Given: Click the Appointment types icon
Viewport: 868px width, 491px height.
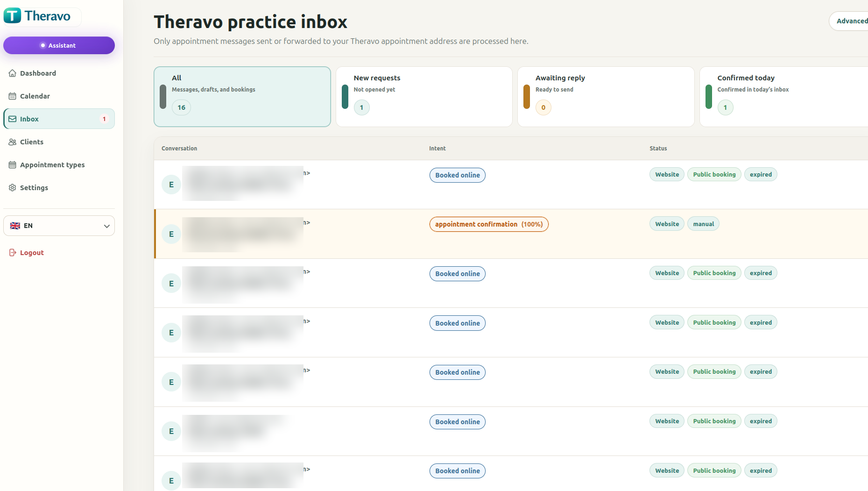Looking at the screenshot, I should tap(13, 165).
